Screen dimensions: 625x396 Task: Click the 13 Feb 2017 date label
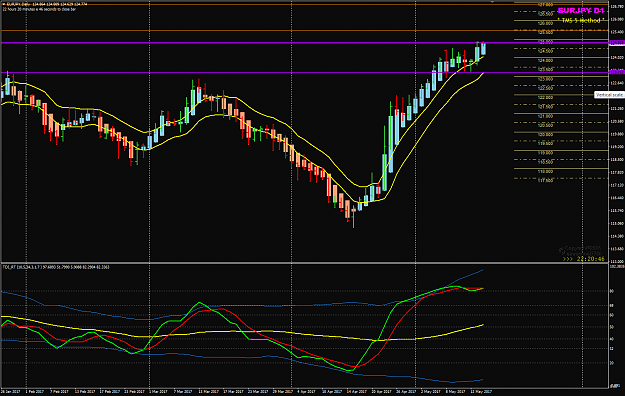[85, 392]
